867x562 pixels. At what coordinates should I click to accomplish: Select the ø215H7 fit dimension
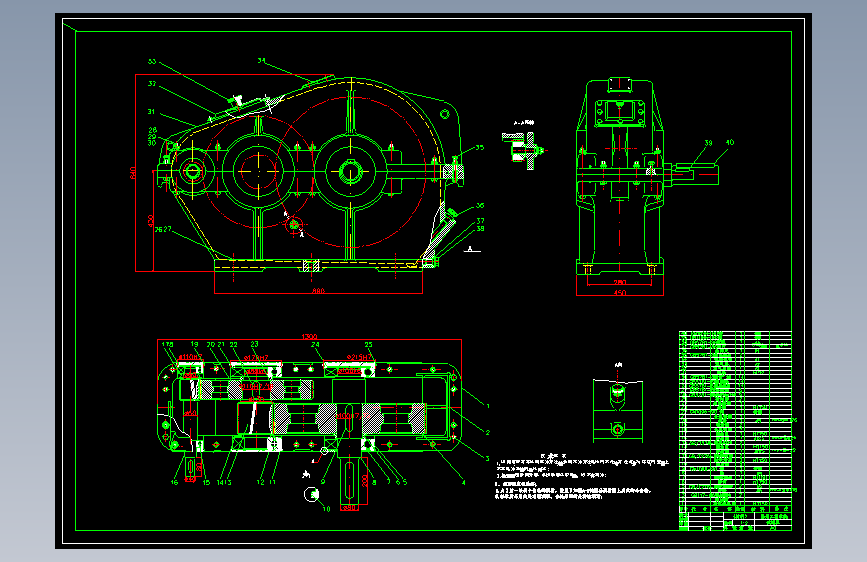359,357
